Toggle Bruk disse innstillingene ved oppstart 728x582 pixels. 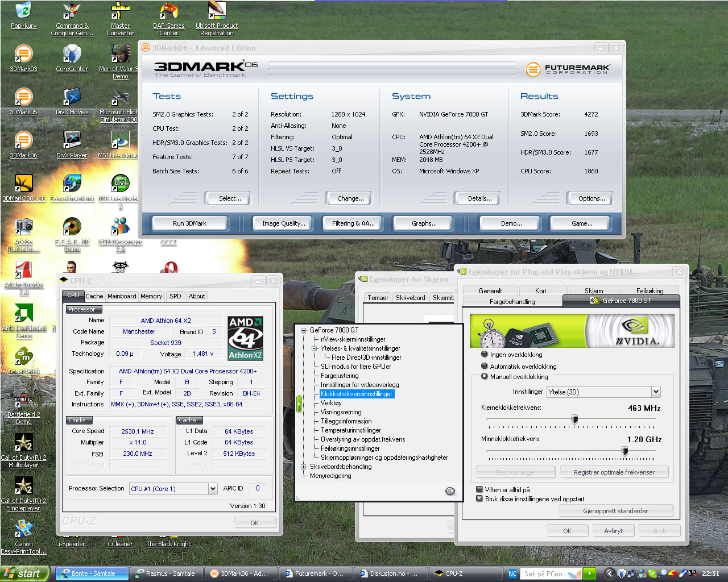click(479, 498)
